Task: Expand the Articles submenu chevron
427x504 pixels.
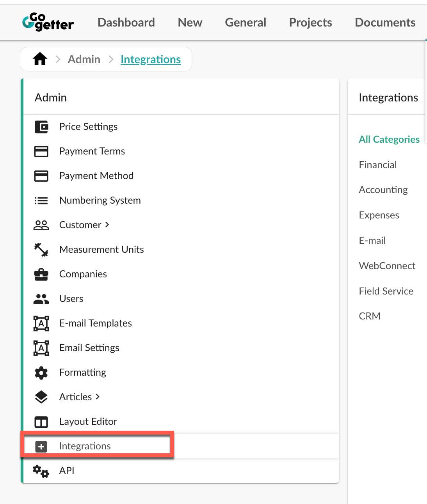Action: (x=98, y=397)
